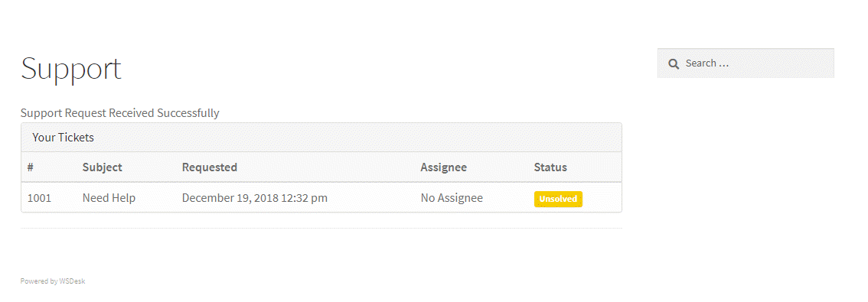This screenshot has height=302, width=868.
Task: Select the # column header
Action: pos(31,167)
